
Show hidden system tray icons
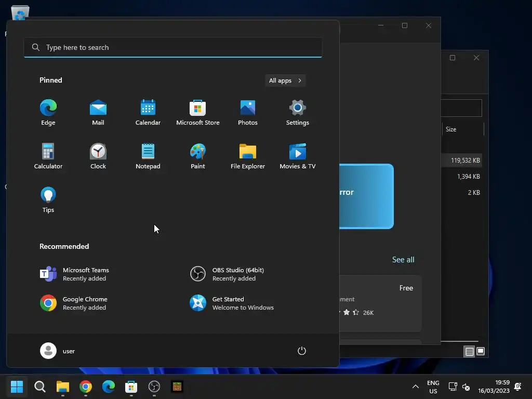coord(415,387)
